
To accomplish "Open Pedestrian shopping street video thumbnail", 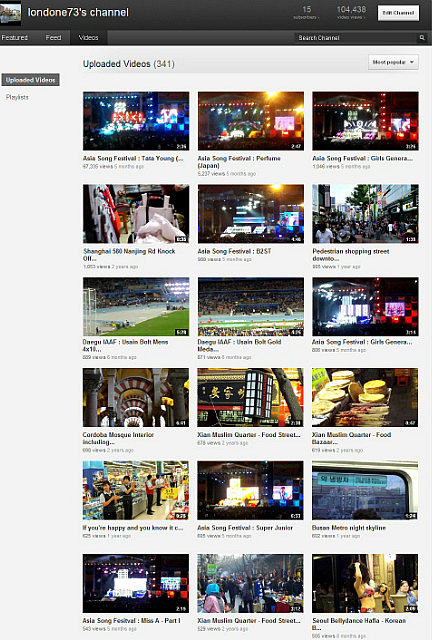I will point(365,214).
